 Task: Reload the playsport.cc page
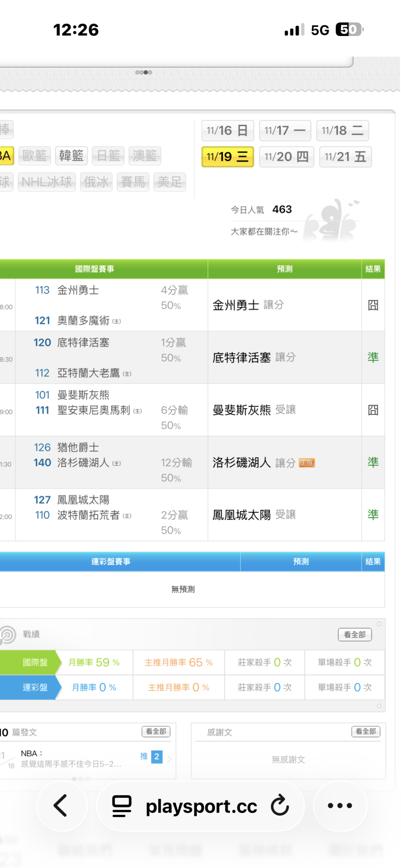tap(280, 805)
